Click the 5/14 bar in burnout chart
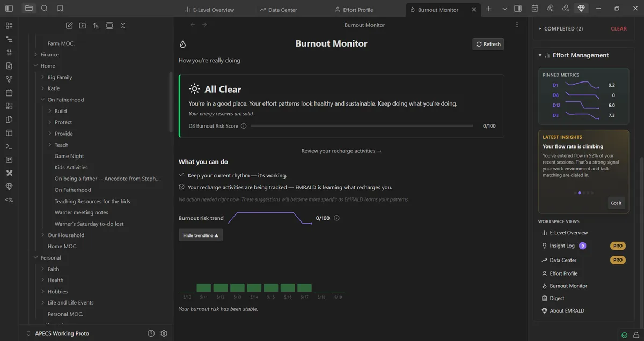 (254, 288)
